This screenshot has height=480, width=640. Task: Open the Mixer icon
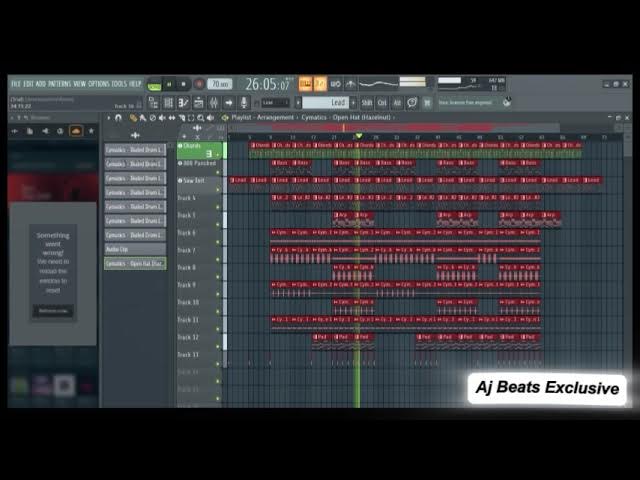pos(213,102)
